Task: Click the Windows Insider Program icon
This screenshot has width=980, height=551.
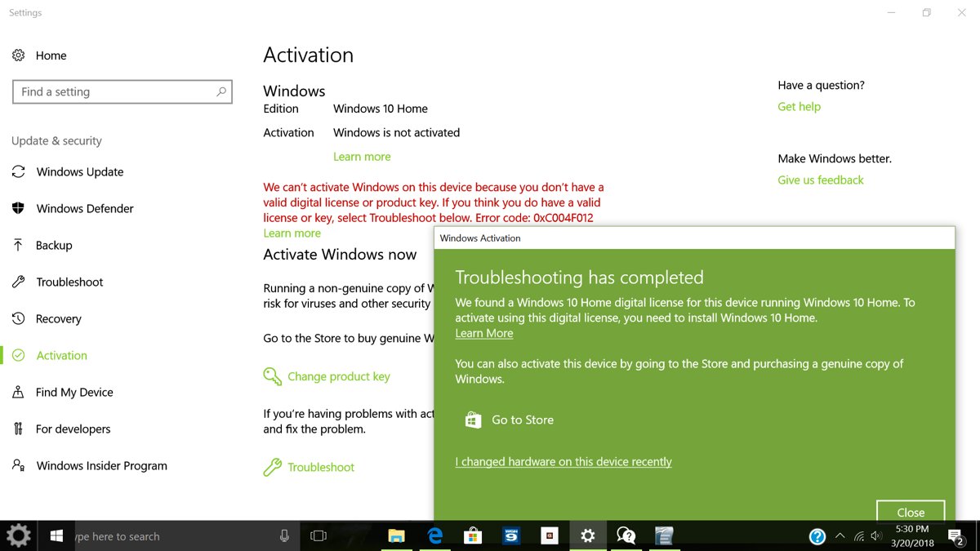Action: (18, 465)
